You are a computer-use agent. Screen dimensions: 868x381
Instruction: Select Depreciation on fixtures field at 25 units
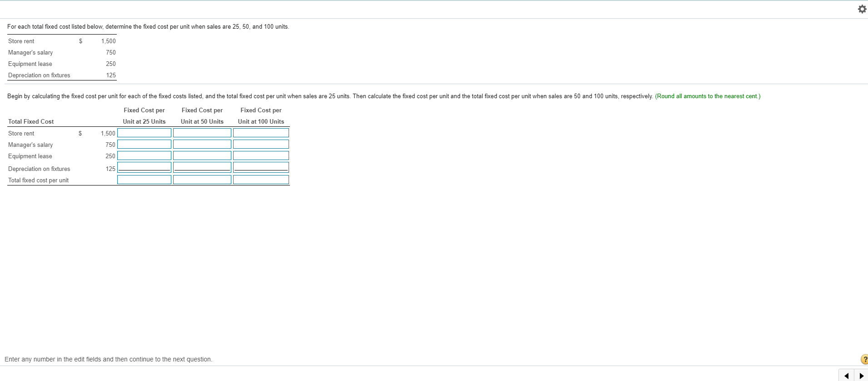tap(144, 167)
